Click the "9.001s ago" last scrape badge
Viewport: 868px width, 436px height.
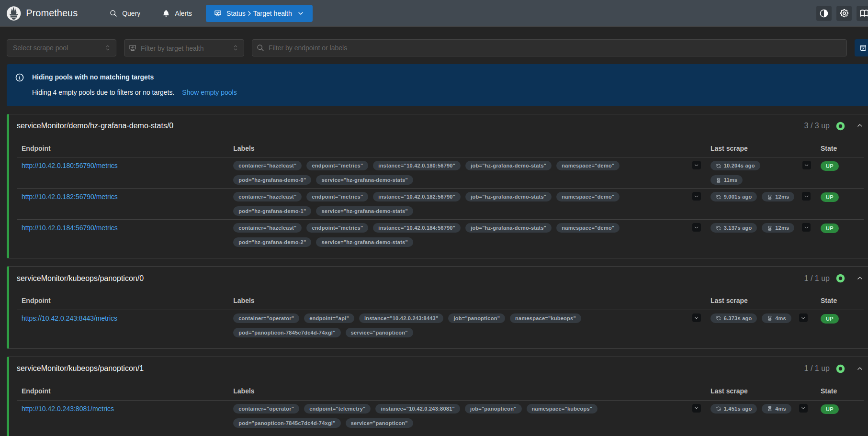click(734, 197)
